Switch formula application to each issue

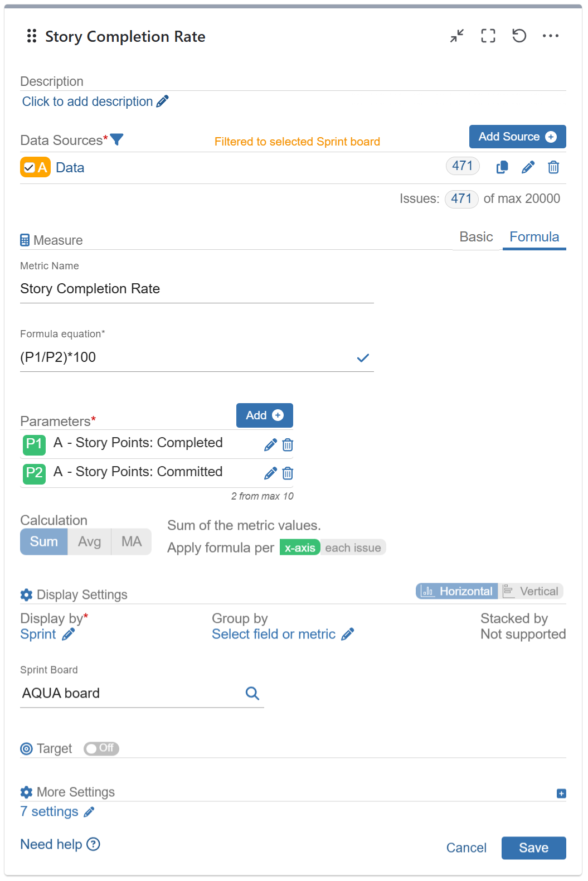(x=353, y=548)
